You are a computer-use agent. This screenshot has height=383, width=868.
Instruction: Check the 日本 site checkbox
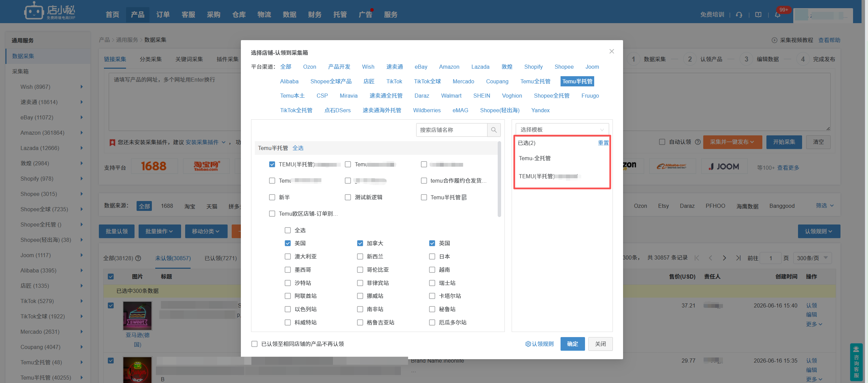coord(432,256)
